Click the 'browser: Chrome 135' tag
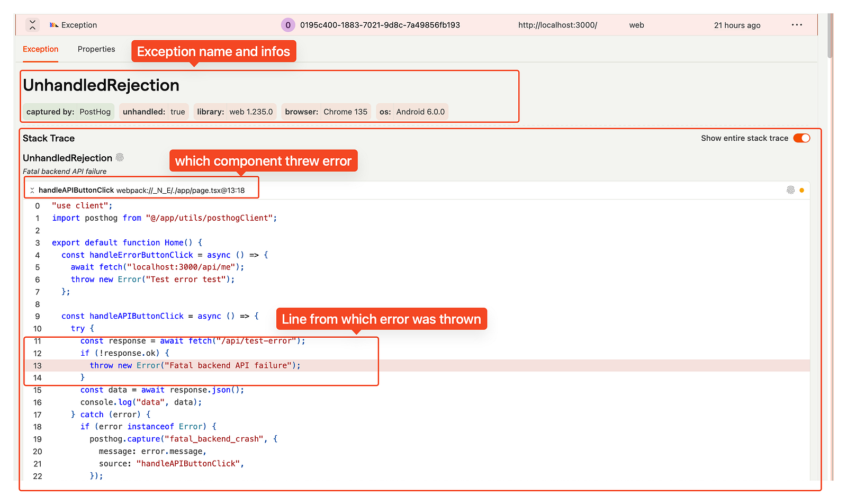 coord(326,112)
